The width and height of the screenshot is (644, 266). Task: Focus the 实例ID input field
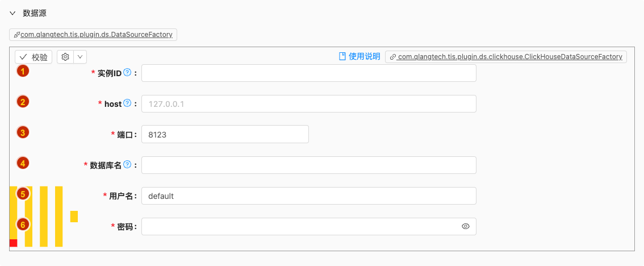pyautogui.click(x=308, y=73)
